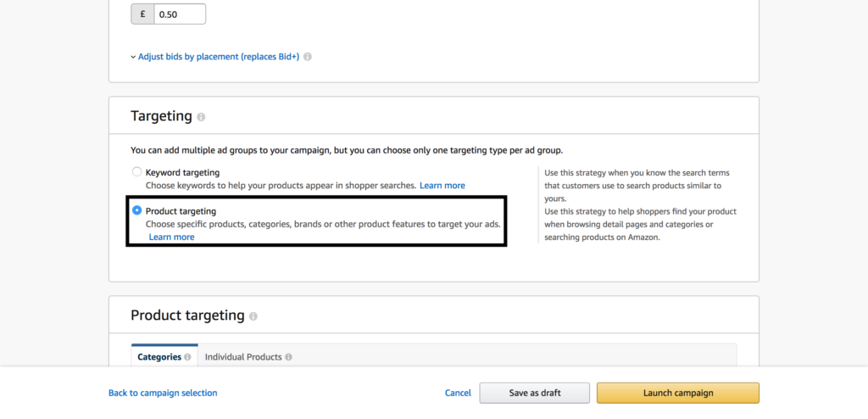Click info icon next to Individual Products tab
Image resolution: width=868 pixels, height=419 pixels.
pyautogui.click(x=288, y=357)
